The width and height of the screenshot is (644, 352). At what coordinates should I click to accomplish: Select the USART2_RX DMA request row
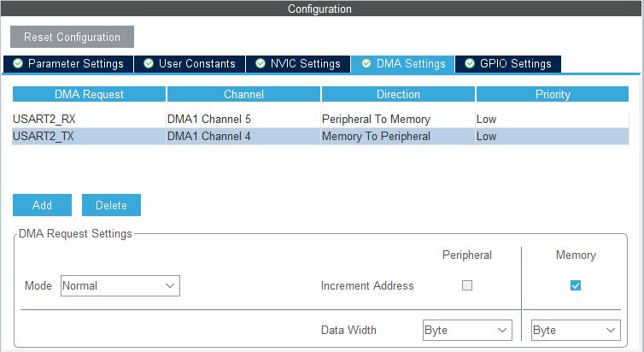pyautogui.click(x=320, y=119)
